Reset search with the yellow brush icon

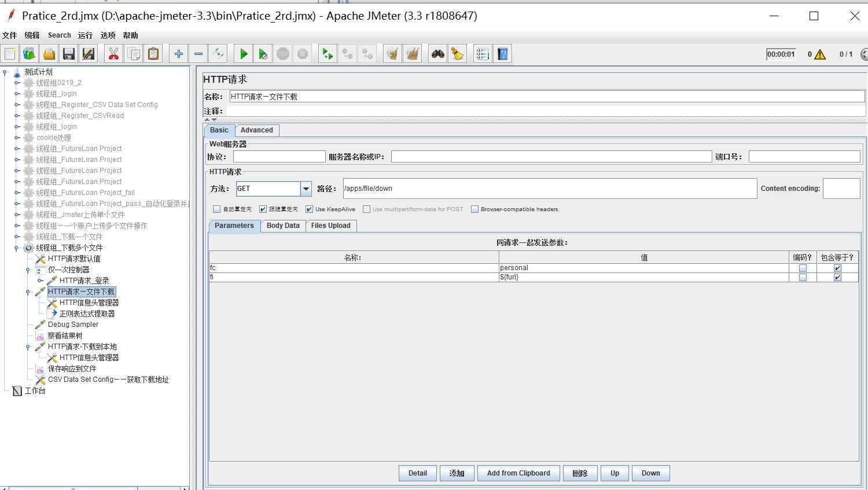[x=458, y=54]
